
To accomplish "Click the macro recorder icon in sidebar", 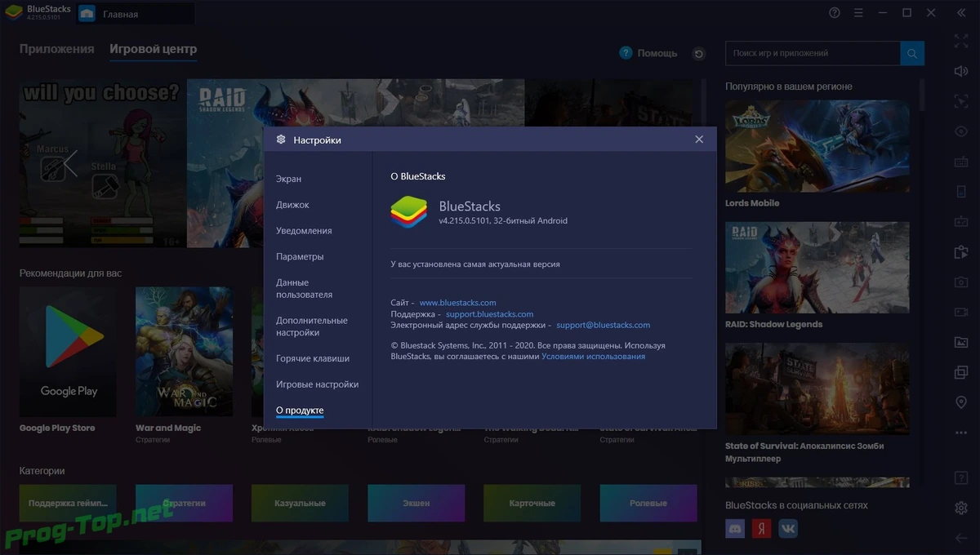I will tap(961, 252).
